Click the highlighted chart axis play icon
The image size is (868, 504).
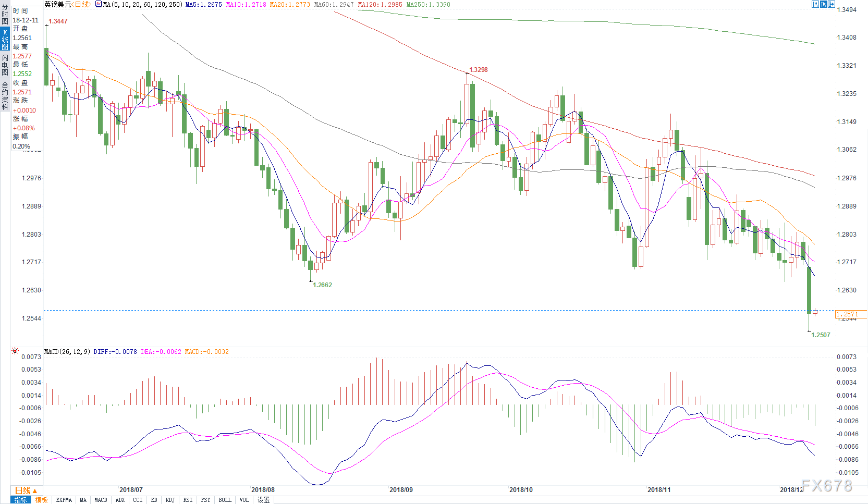coord(824,4)
